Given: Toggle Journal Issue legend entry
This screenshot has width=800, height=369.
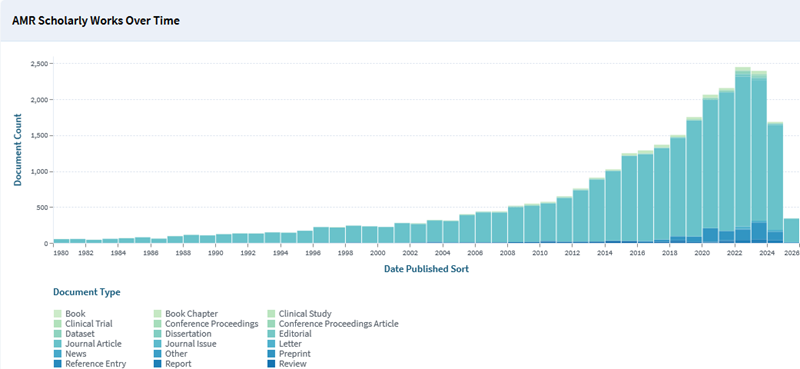Looking at the screenshot, I should [185, 344].
